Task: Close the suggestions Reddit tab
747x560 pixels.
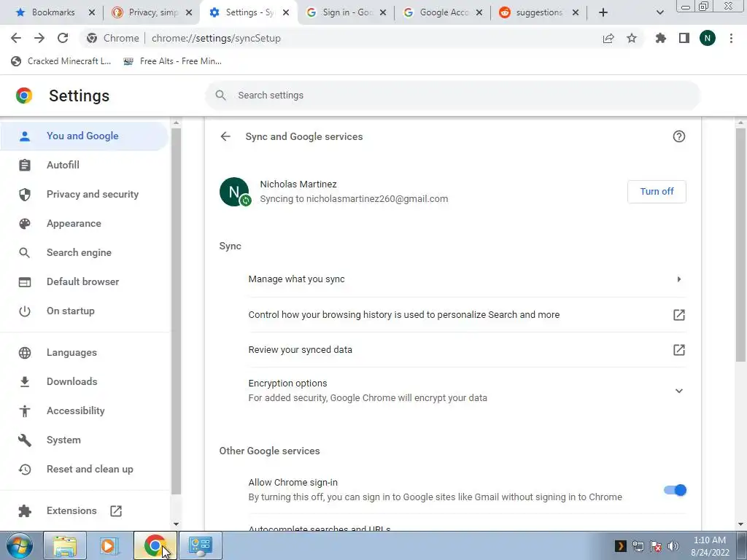Action: (576, 13)
